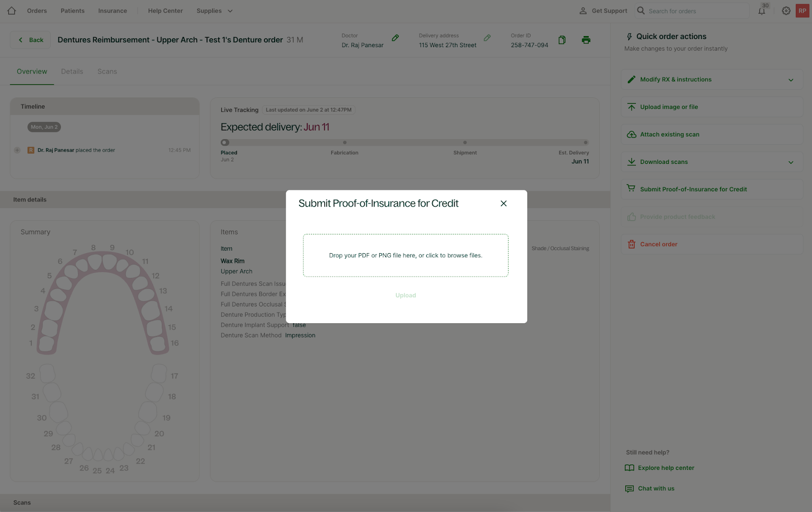This screenshot has height=512, width=812.
Task: Close the Submit Proof-of-Insurance dialog
Action: [x=503, y=203]
